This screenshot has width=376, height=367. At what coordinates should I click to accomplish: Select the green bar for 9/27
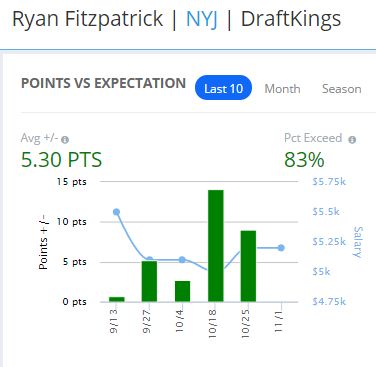tap(149, 282)
